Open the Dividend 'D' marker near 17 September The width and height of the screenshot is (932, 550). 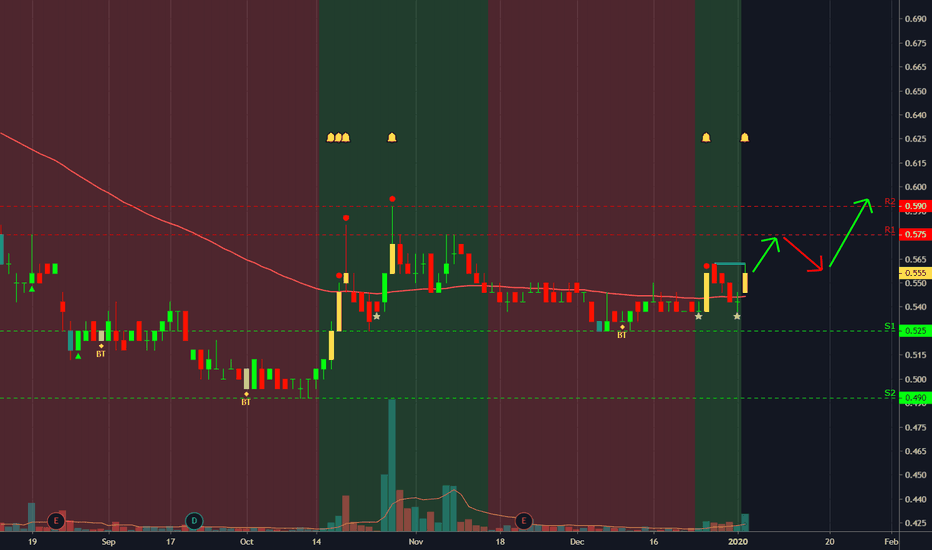194,521
